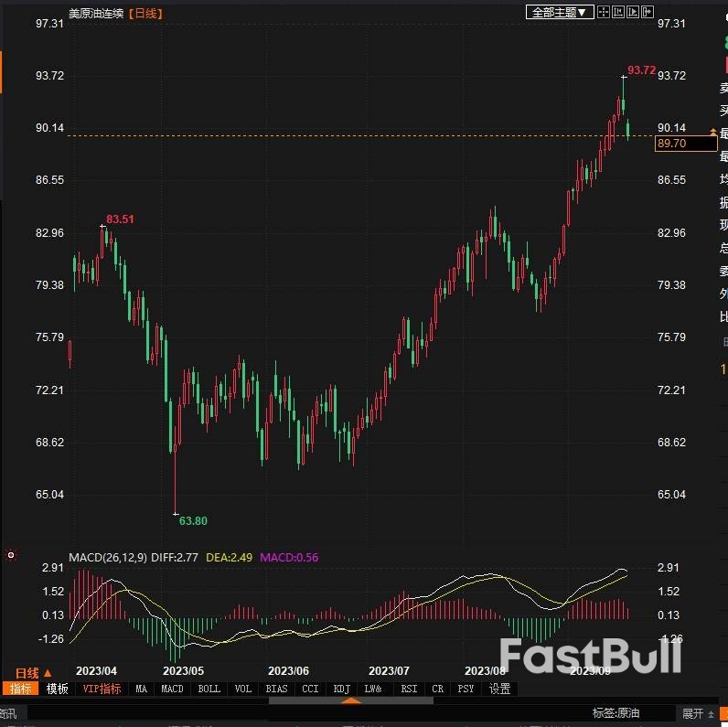The width and height of the screenshot is (728, 727).
Task: Switch to the 模板 tab
Action: (57, 689)
